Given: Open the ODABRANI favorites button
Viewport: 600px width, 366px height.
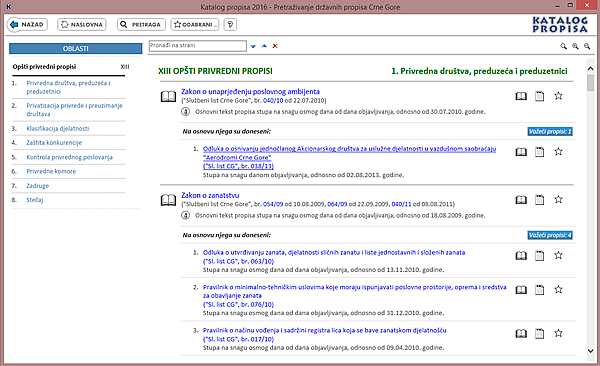Looking at the screenshot, I should tap(195, 25).
